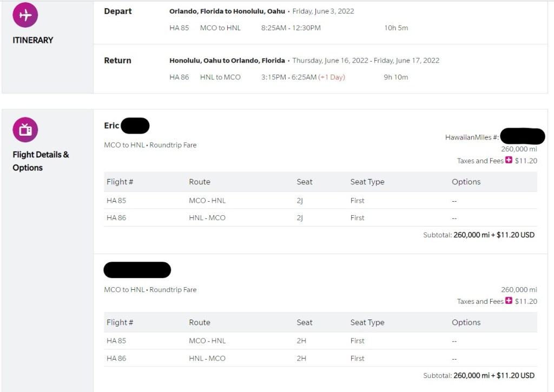Click the redacted second passenger name
Image resolution: width=554 pixels, height=392 pixels.
137,269
